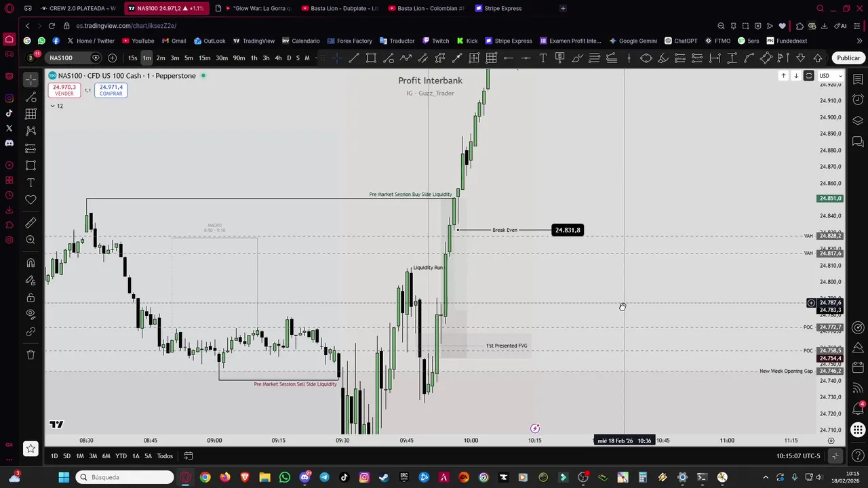Open the 10:15:07 UTC-5 timezone menu
Viewport: 868px width, 488px height.
click(x=798, y=456)
